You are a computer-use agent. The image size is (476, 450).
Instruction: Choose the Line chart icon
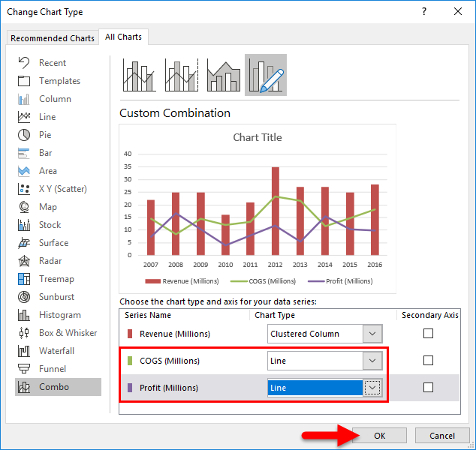(x=24, y=117)
